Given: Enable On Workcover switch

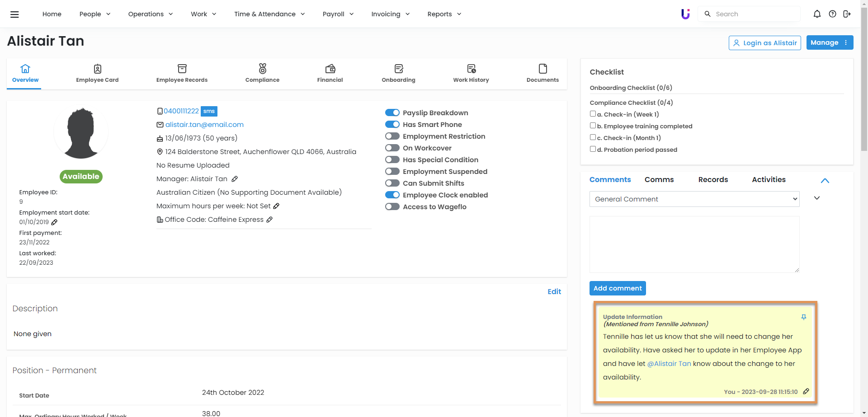Looking at the screenshot, I should click(x=392, y=148).
